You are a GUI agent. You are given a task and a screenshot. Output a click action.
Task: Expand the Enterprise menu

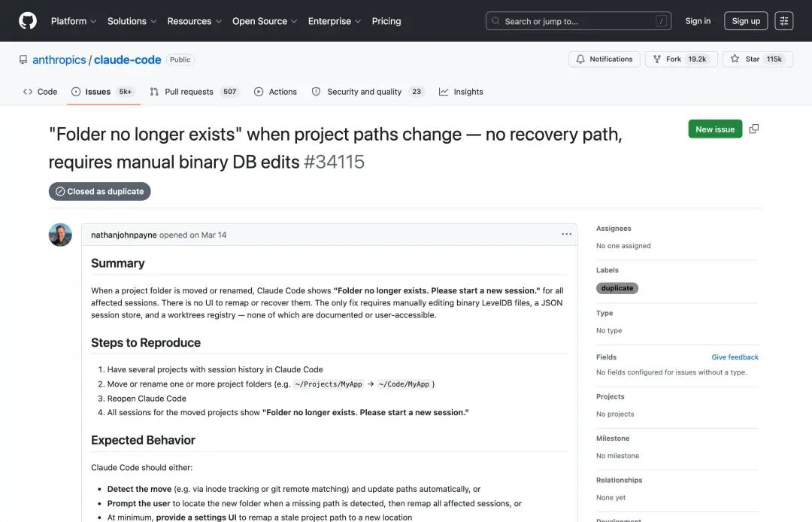(334, 21)
